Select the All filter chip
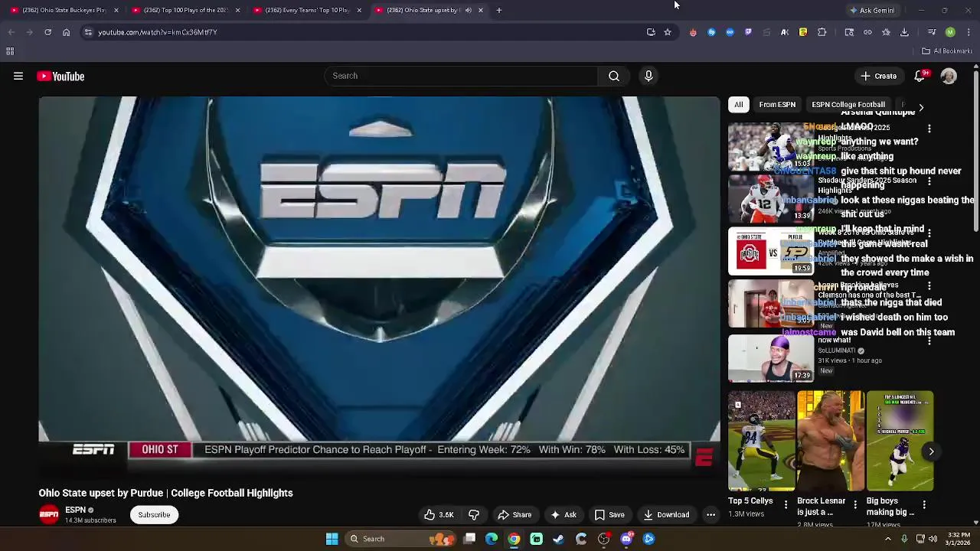980x551 pixels. click(739, 105)
